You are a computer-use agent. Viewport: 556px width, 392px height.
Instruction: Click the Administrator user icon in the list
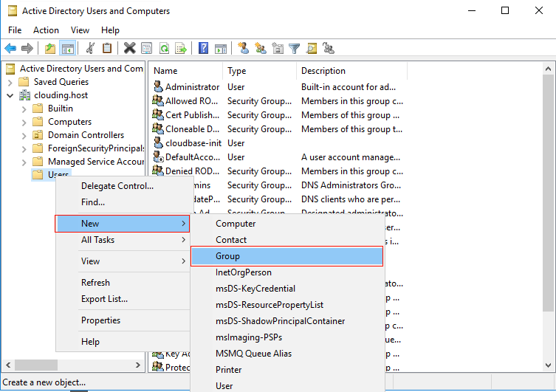click(x=158, y=86)
